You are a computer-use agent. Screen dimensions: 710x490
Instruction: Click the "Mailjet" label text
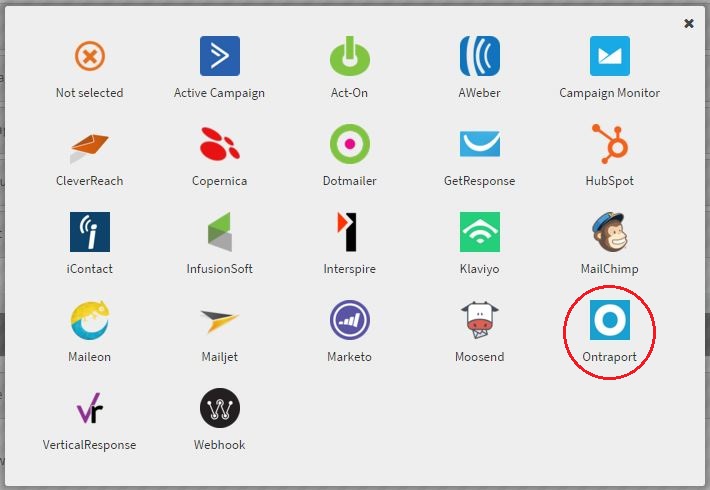pyautogui.click(x=220, y=357)
